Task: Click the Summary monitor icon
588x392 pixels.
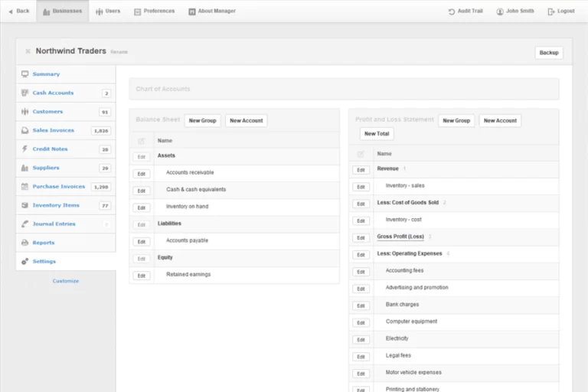Action: pyautogui.click(x=24, y=74)
